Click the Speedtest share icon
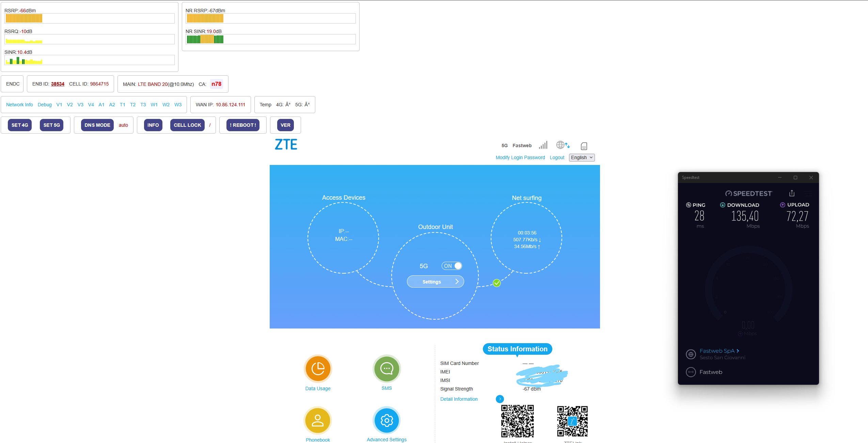Viewport: 868px width, 443px height. (792, 193)
